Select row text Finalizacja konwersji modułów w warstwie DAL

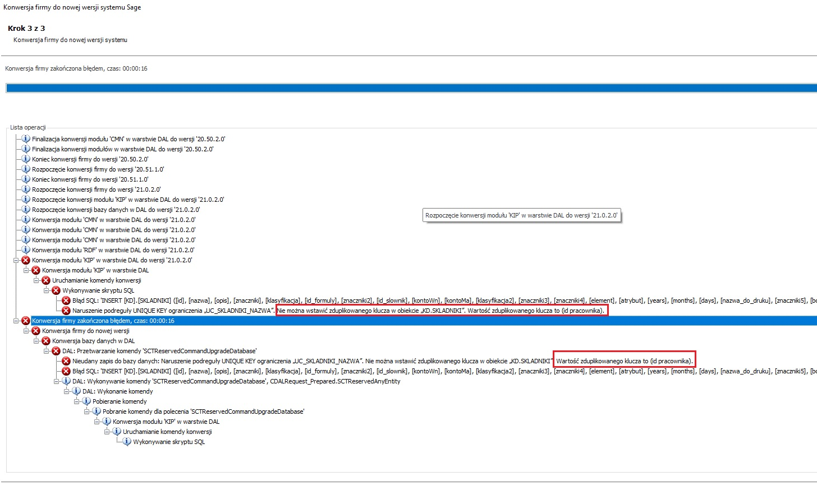(123, 149)
